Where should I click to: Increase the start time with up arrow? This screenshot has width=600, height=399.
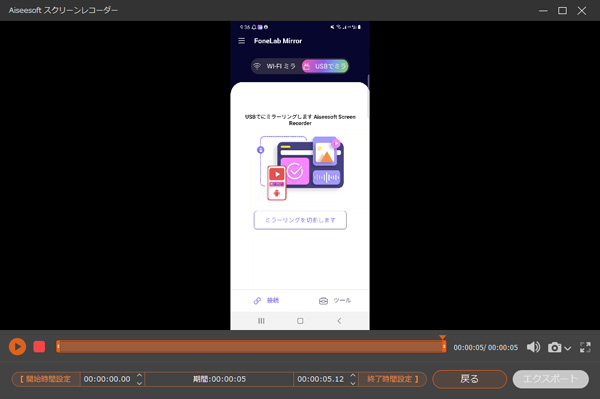click(x=139, y=375)
